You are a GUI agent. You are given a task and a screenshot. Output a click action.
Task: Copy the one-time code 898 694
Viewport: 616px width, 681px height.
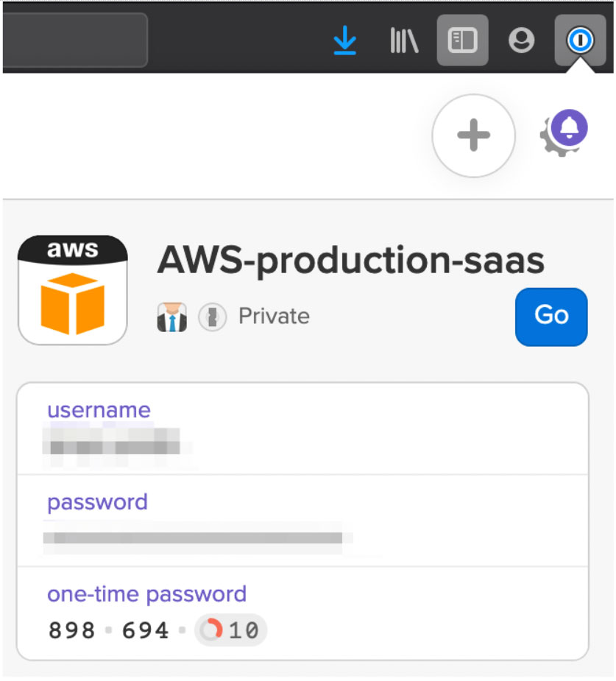[108, 631]
